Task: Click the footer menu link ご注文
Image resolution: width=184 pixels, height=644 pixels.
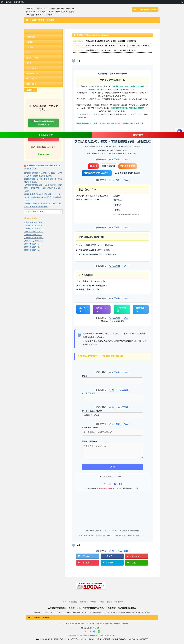Action: pyautogui.click(x=101, y=602)
